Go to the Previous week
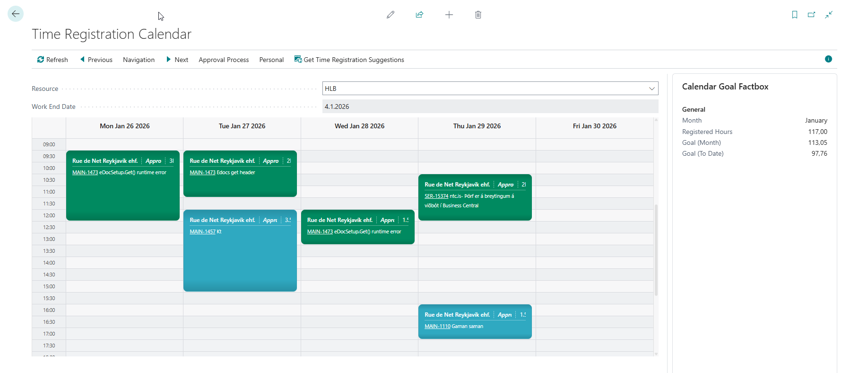Screen dimensions: 868x373 (96, 60)
